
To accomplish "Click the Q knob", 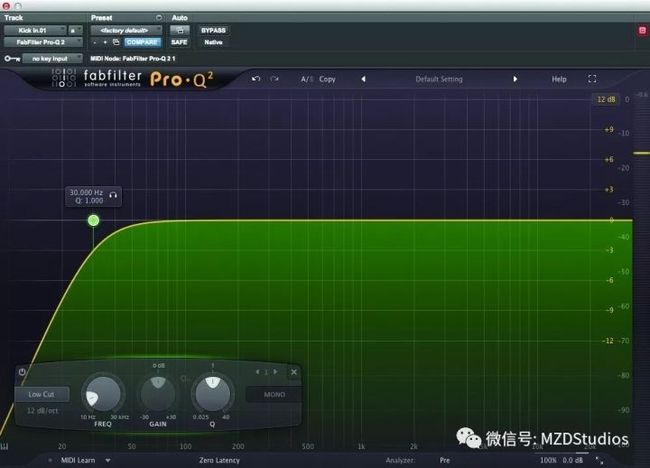I will (212, 393).
